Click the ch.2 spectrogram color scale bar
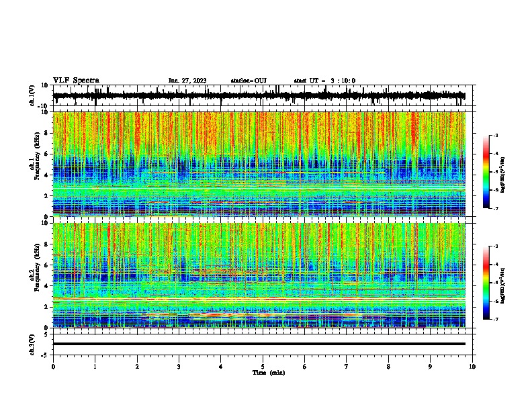The image size is (532, 411). [x=486, y=283]
